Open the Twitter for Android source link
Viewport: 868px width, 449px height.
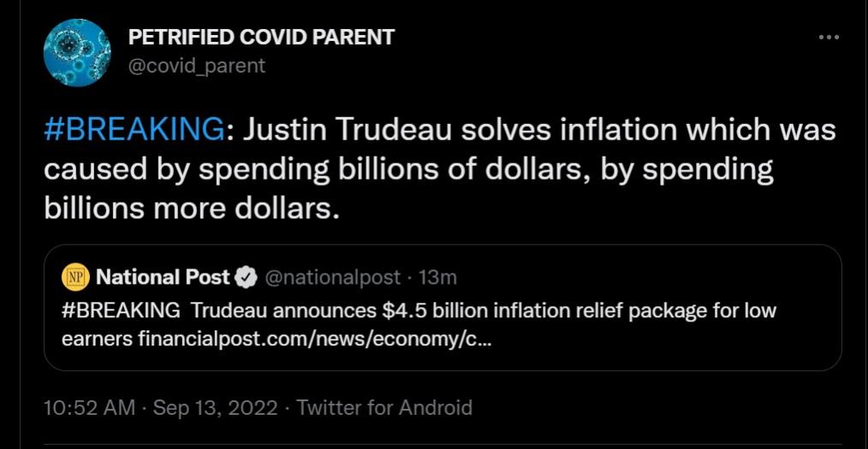point(384,408)
